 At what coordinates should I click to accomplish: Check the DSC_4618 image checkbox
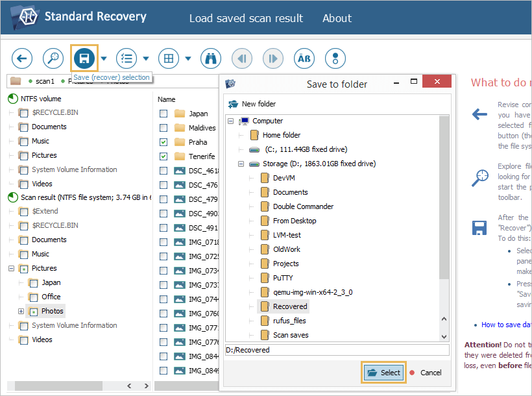(x=163, y=171)
